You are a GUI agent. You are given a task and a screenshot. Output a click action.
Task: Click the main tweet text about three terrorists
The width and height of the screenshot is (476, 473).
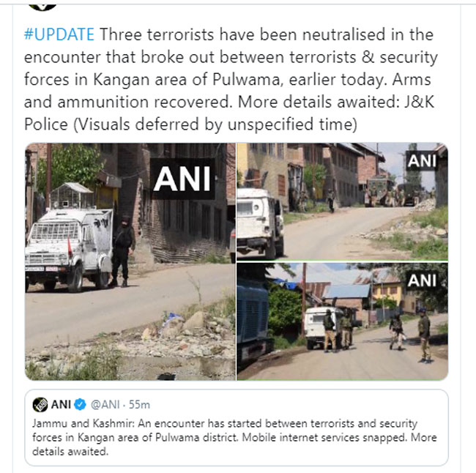click(231, 79)
